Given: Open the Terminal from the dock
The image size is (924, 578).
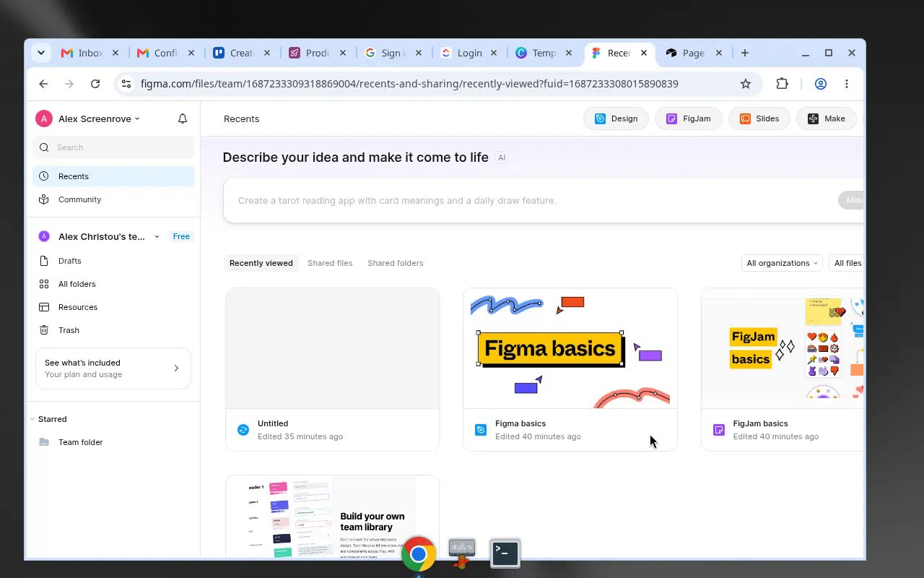Looking at the screenshot, I should 505,553.
